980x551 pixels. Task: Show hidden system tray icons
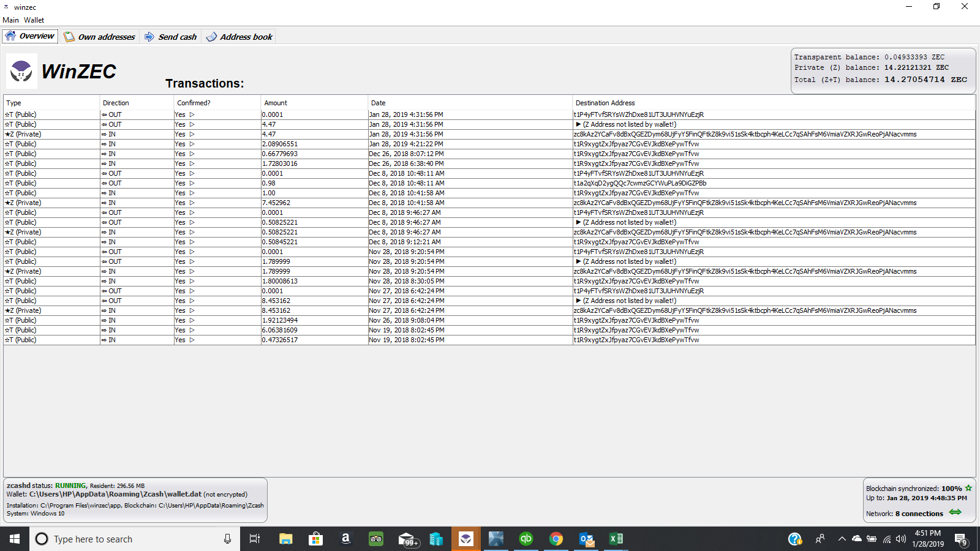(x=842, y=539)
